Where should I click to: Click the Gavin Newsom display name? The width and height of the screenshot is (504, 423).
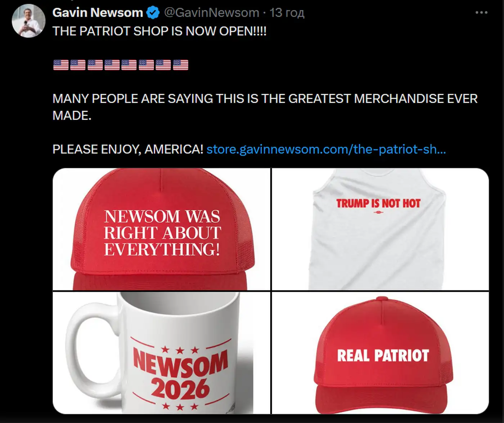(98, 13)
